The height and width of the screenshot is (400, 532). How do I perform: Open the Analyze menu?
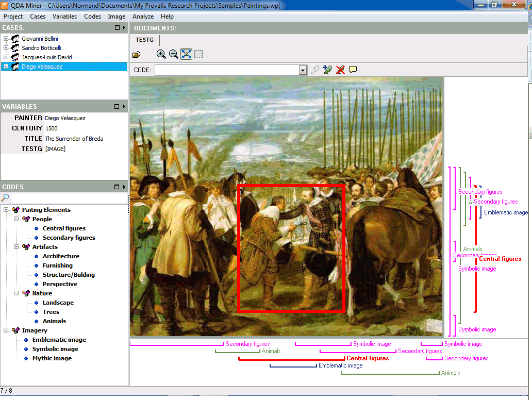click(143, 16)
